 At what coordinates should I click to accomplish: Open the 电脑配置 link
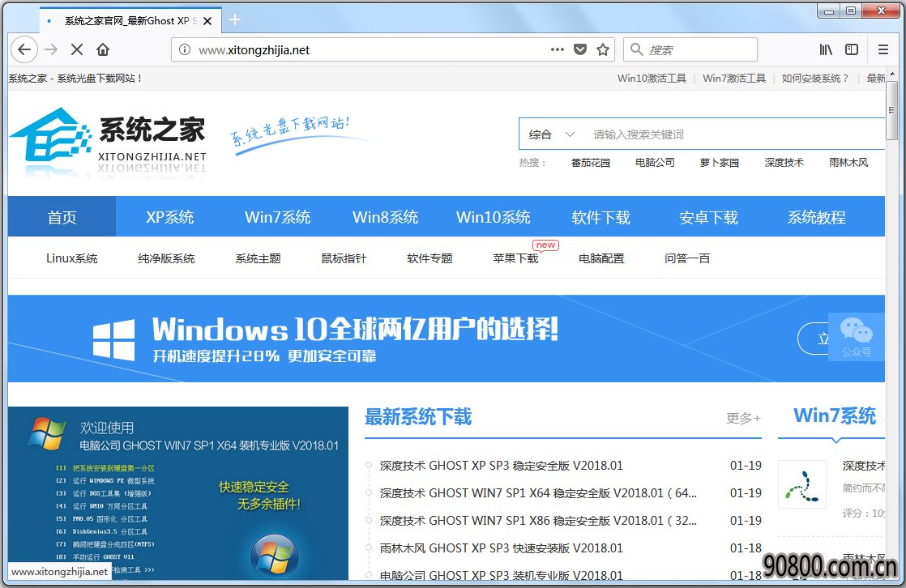[601, 258]
